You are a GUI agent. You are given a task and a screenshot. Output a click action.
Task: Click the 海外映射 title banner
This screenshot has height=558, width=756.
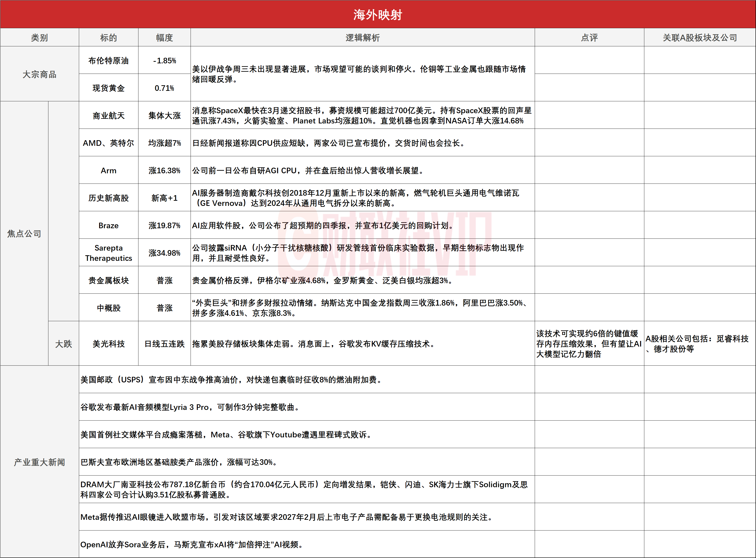coord(378,14)
